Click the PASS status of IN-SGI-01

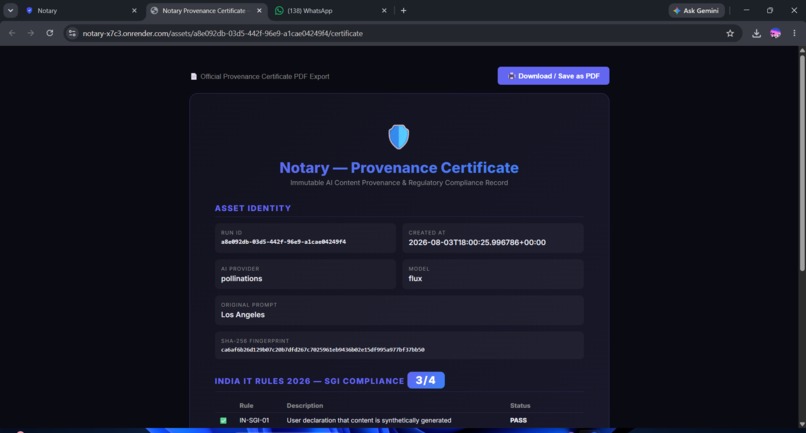518,420
